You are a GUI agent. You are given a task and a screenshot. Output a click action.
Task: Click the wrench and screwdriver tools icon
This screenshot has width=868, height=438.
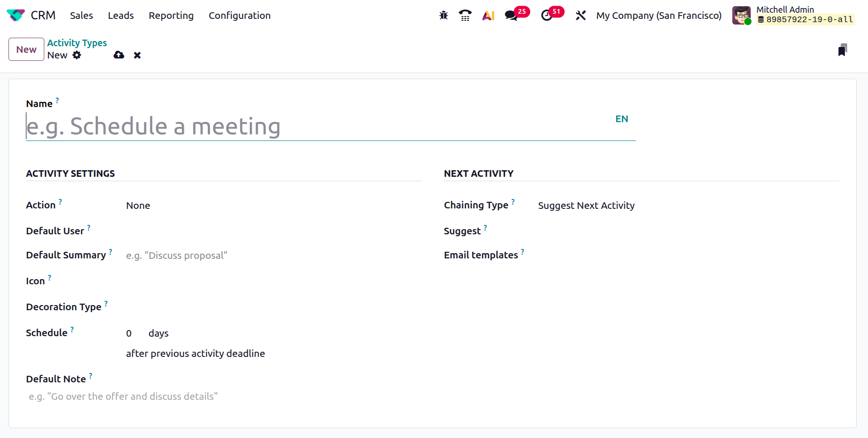pos(581,16)
